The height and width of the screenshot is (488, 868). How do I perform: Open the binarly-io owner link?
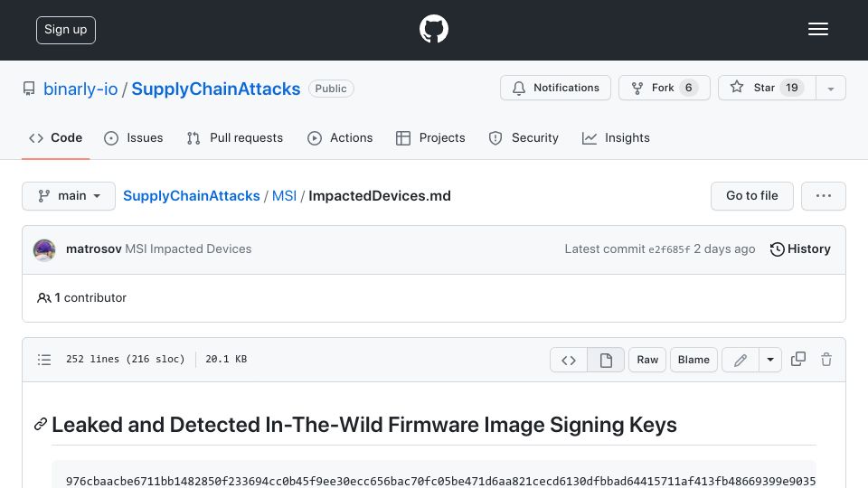[x=80, y=89]
